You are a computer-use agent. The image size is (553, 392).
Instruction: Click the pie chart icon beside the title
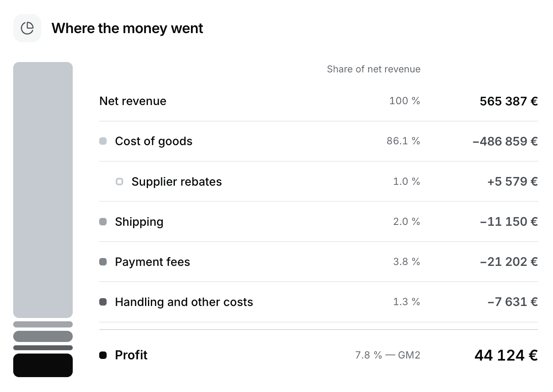tap(27, 28)
